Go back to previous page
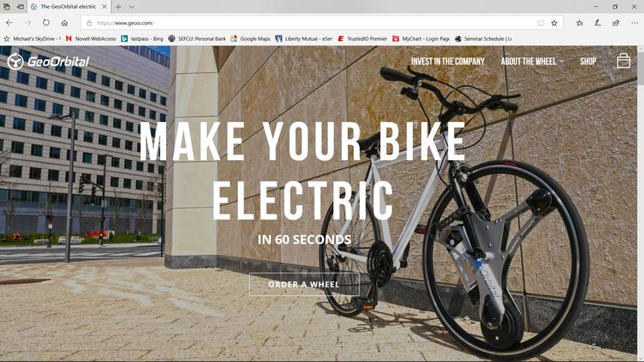 click(9, 23)
